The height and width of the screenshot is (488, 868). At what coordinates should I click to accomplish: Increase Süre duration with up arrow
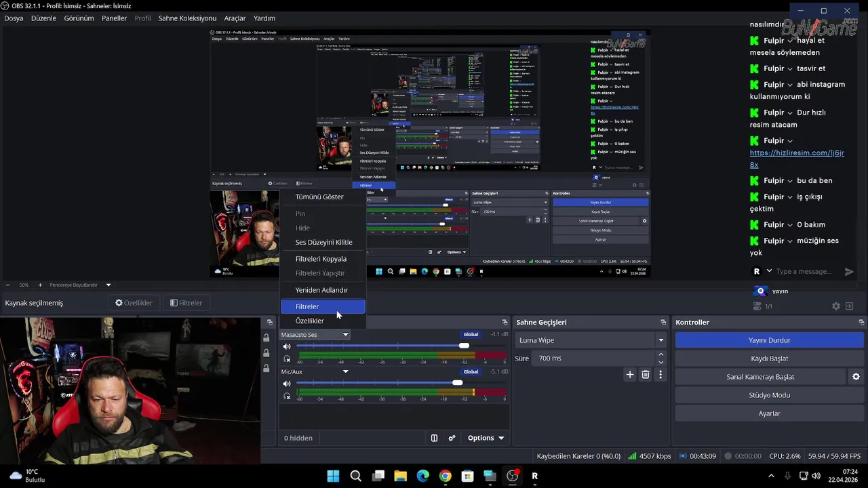tap(661, 354)
